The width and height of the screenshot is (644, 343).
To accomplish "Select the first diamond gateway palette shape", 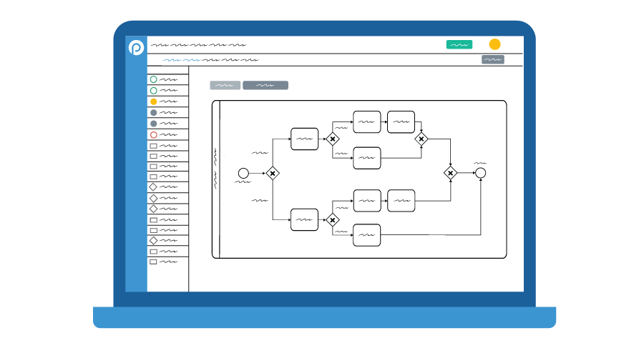I will tap(153, 187).
